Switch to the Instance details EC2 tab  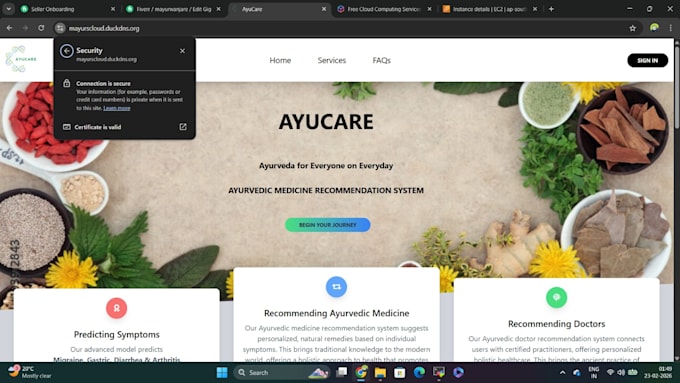click(x=490, y=9)
